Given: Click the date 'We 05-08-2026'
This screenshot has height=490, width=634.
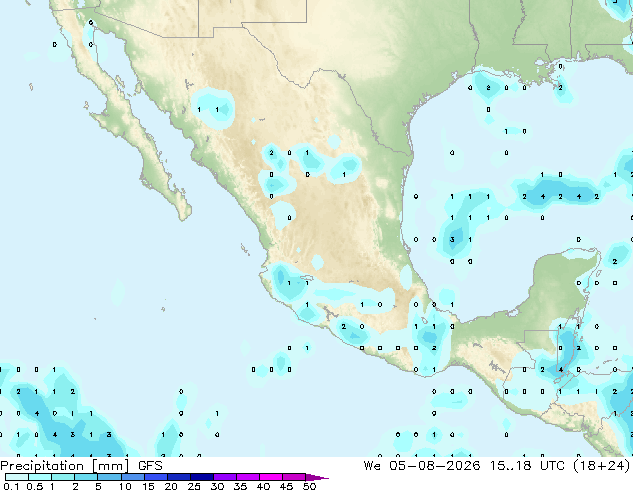Looking at the screenshot, I should click(x=422, y=466).
